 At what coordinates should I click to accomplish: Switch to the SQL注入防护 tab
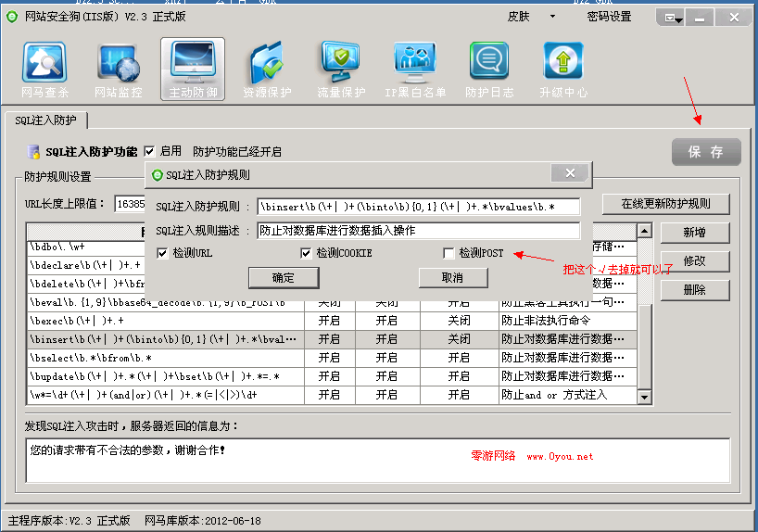coord(45,120)
